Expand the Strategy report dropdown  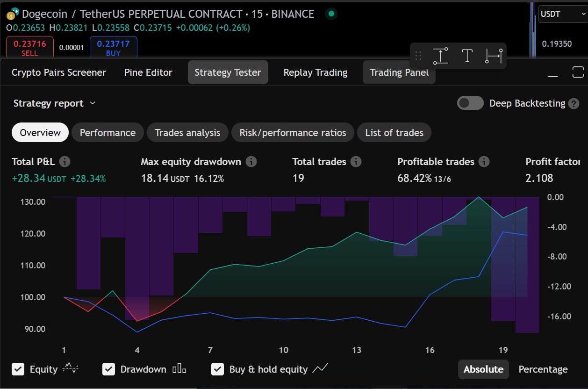[54, 103]
